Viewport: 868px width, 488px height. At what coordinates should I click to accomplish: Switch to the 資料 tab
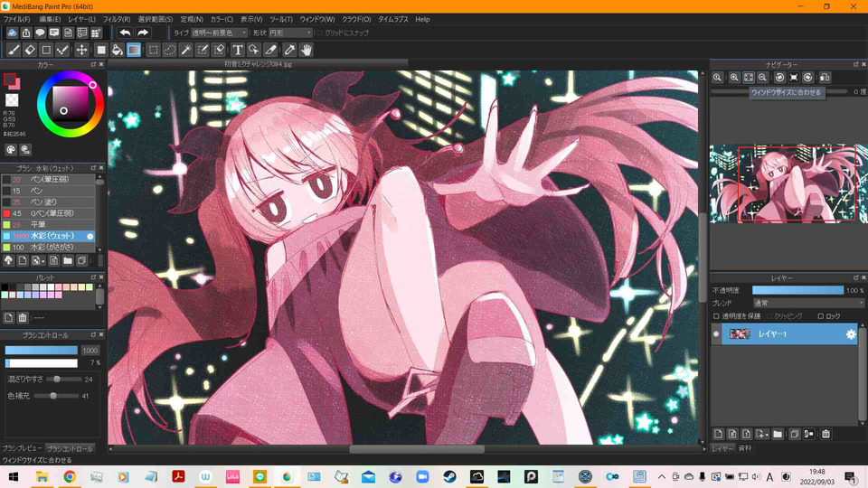746,448
